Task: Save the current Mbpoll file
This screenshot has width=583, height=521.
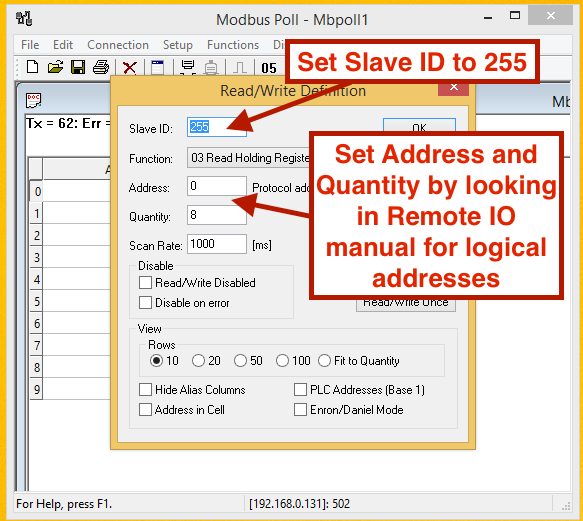Action: [78, 67]
